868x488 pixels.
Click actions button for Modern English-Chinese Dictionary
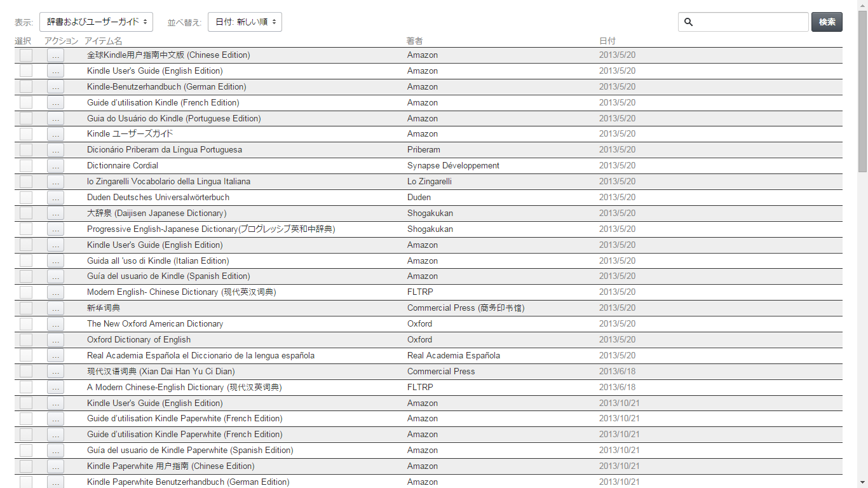click(55, 292)
